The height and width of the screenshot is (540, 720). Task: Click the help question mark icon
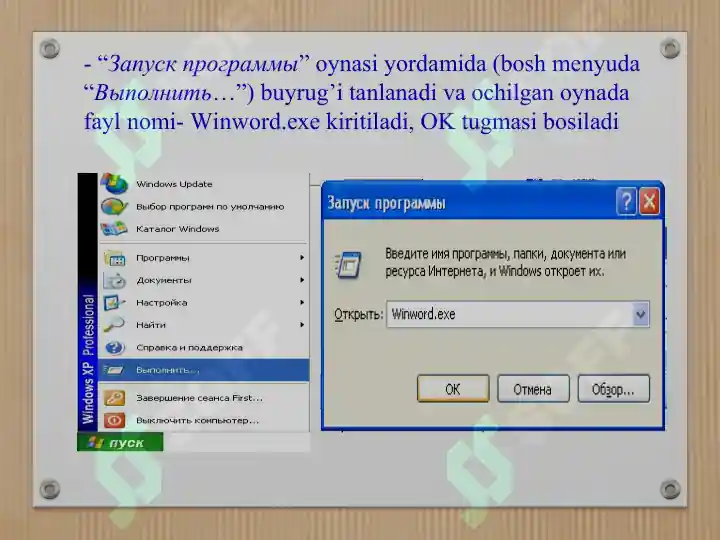(114, 348)
